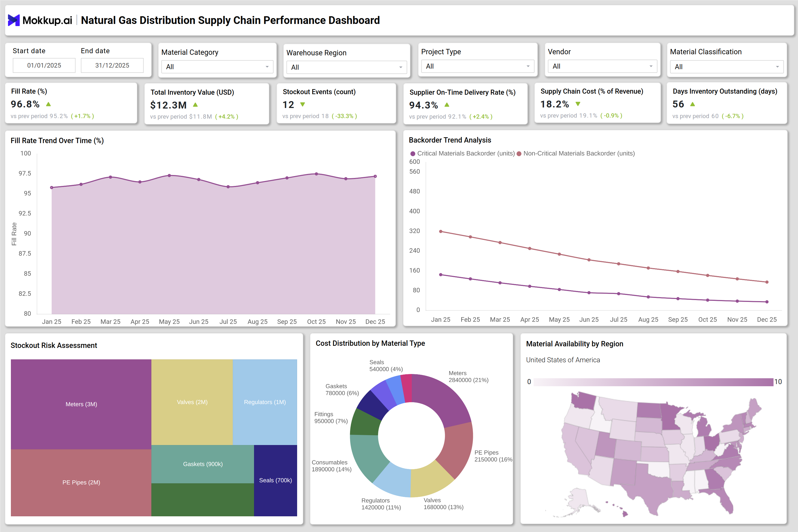Click the Jan 25 fill rate data point

pyautogui.click(x=52, y=188)
